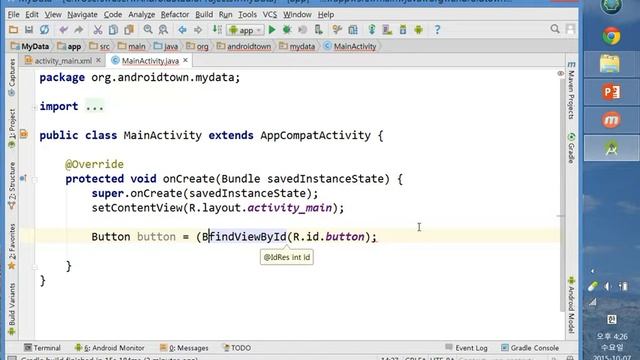Image resolution: width=640 pixels, height=360 pixels.
Task: Toggle the Gradle Console tool window
Action: 530,348
